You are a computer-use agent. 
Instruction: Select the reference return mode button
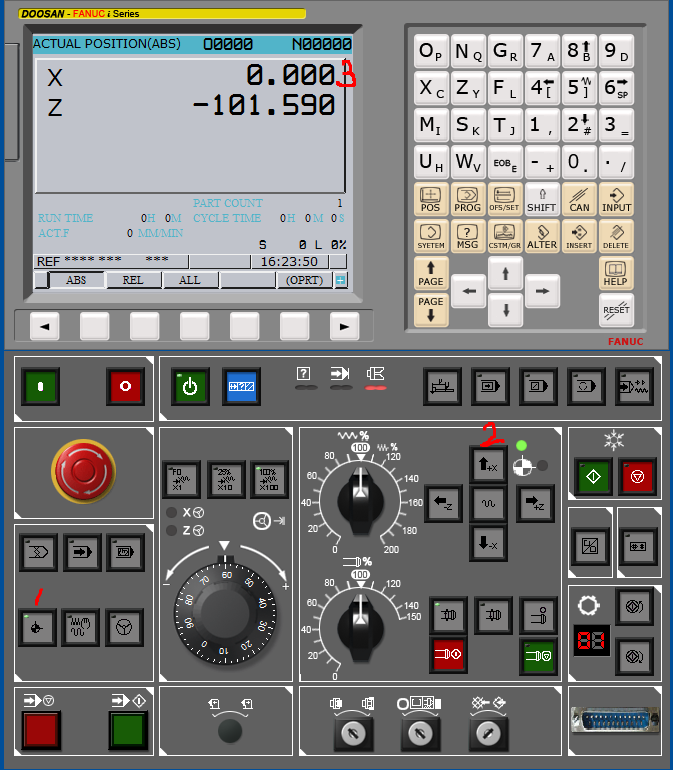37,627
